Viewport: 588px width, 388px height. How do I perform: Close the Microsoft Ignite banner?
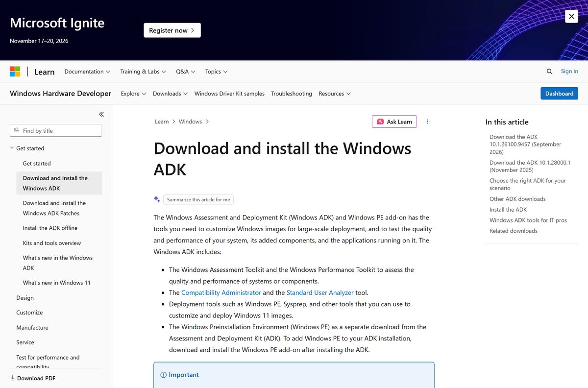point(571,16)
